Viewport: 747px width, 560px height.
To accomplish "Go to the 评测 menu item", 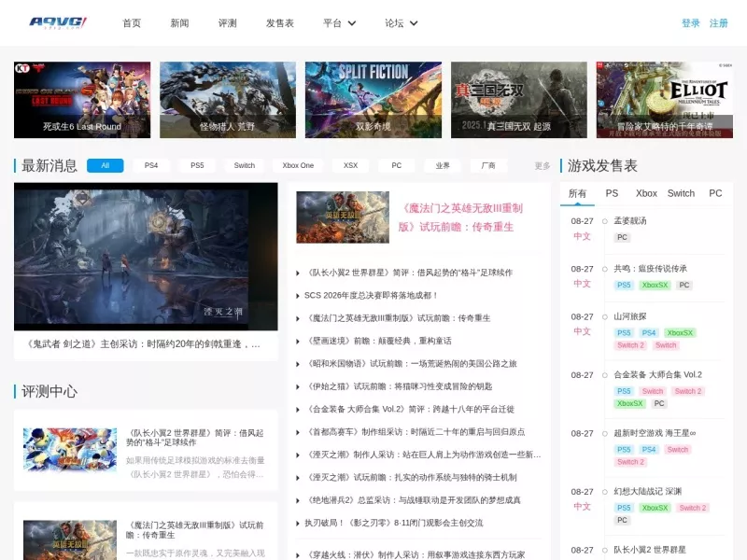I will pyautogui.click(x=227, y=23).
